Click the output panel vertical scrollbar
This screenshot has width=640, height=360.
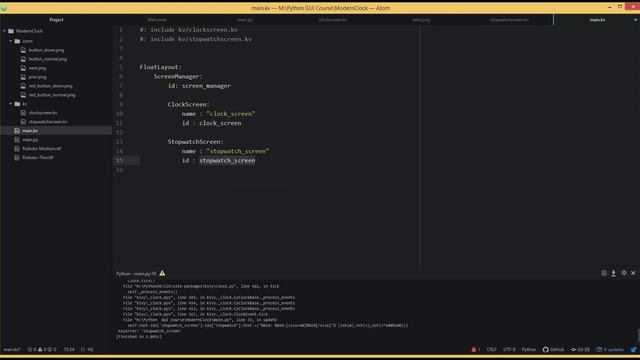coord(638,336)
